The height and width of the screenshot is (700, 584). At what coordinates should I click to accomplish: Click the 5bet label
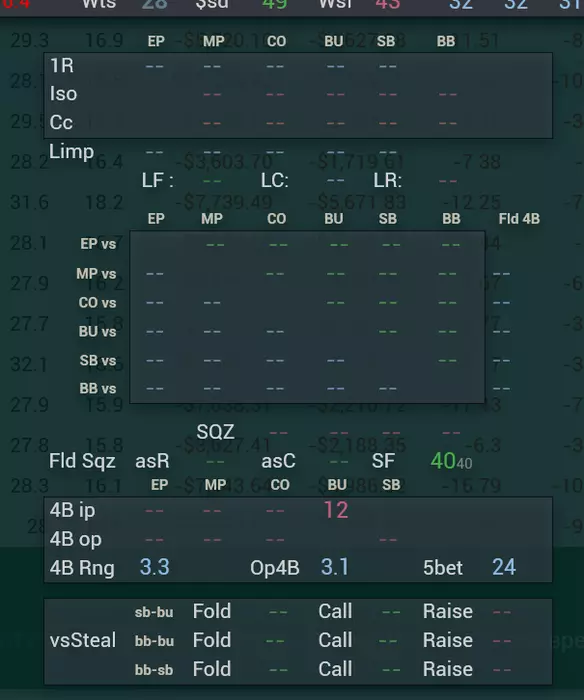(443, 568)
